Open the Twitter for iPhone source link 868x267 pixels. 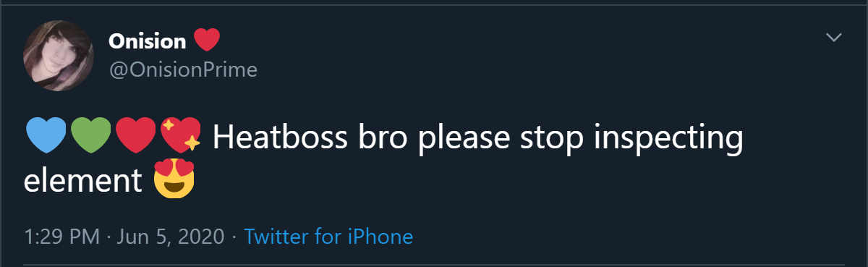[x=328, y=237]
